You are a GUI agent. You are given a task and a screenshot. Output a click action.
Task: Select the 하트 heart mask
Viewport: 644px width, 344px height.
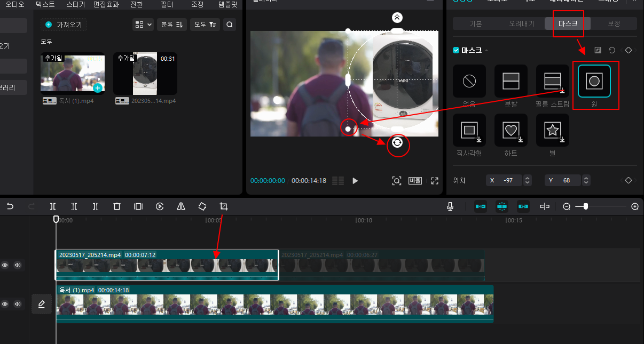click(x=511, y=130)
